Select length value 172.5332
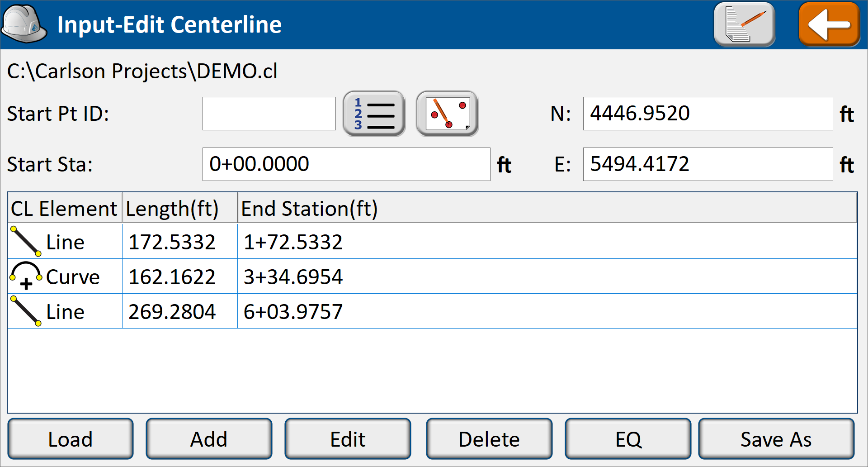 (x=172, y=242)
